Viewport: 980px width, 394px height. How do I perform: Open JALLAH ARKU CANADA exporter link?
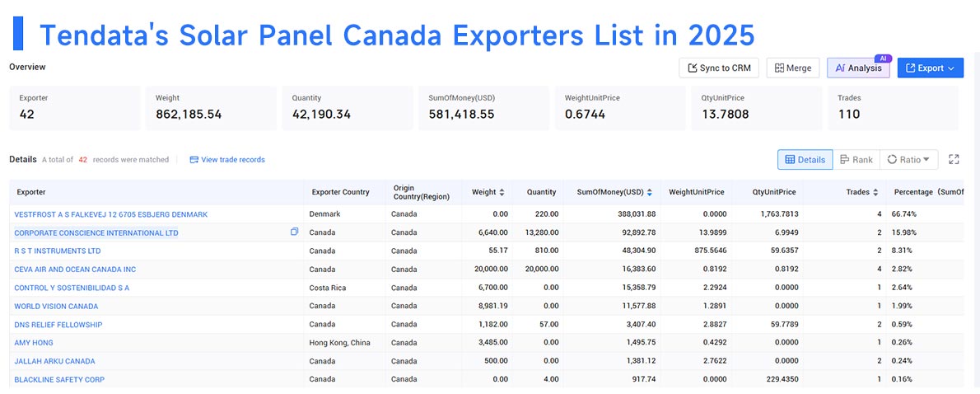[x=55, y=361]
